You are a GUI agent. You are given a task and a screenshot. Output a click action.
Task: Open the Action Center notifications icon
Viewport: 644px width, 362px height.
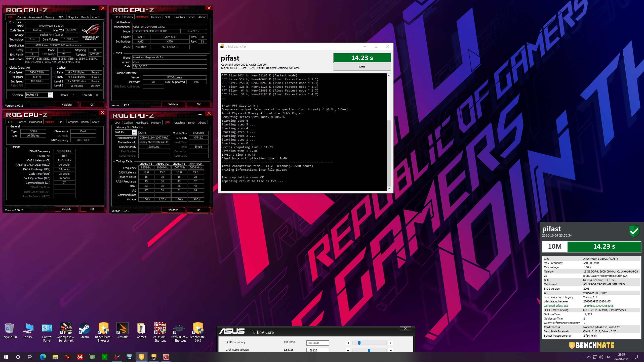pyautogui.click(x=636, y=357)
